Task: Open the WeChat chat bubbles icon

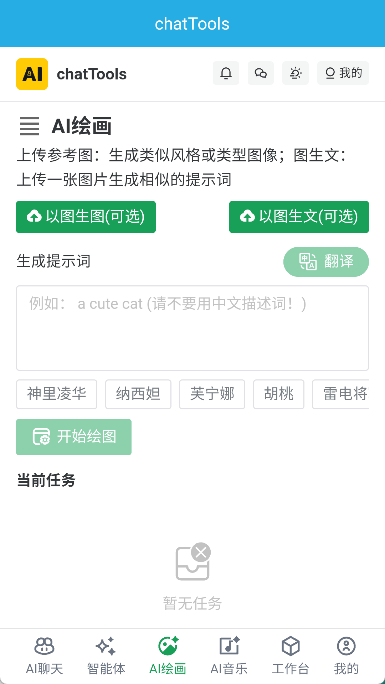Action: point(261,73)
